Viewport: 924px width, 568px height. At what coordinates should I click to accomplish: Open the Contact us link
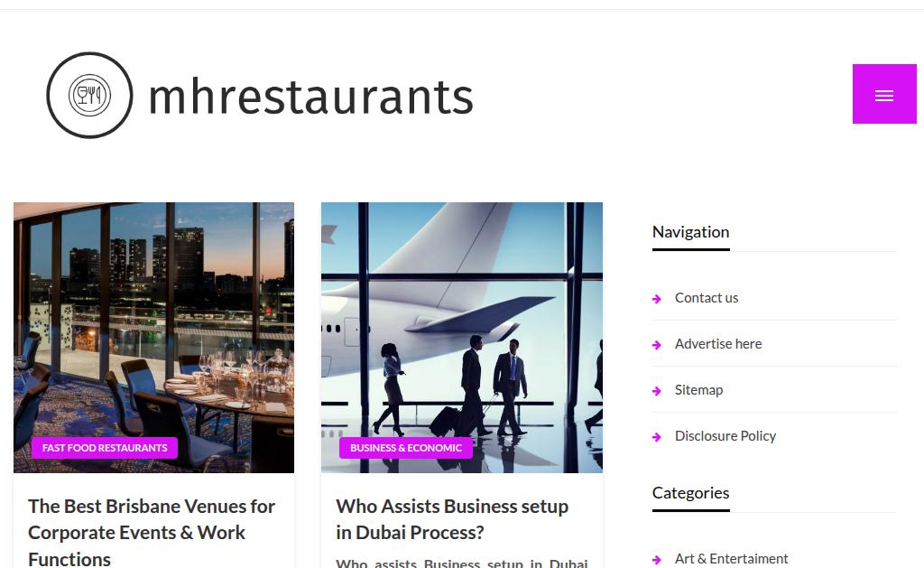click(x=706, y=298)
